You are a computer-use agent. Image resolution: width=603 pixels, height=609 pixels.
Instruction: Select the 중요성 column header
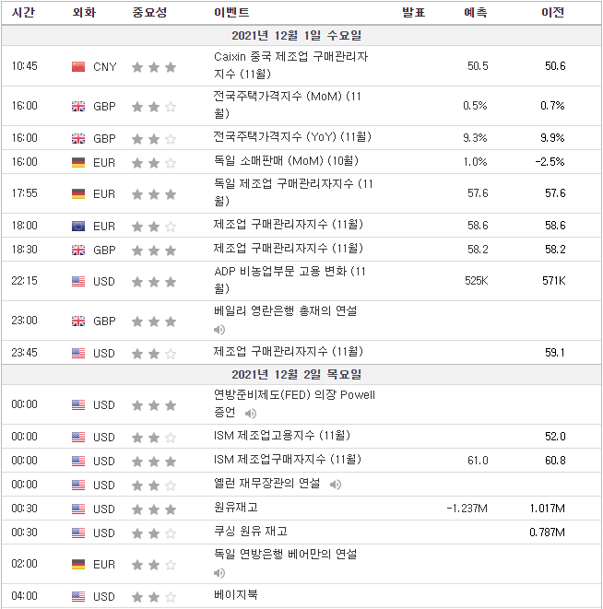coord(149,13)
